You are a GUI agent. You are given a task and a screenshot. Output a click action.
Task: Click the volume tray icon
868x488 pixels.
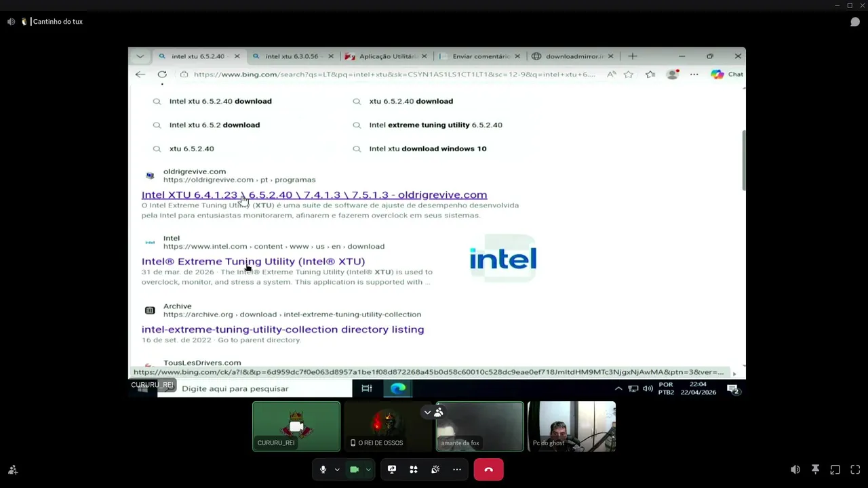tap(648, 388)
